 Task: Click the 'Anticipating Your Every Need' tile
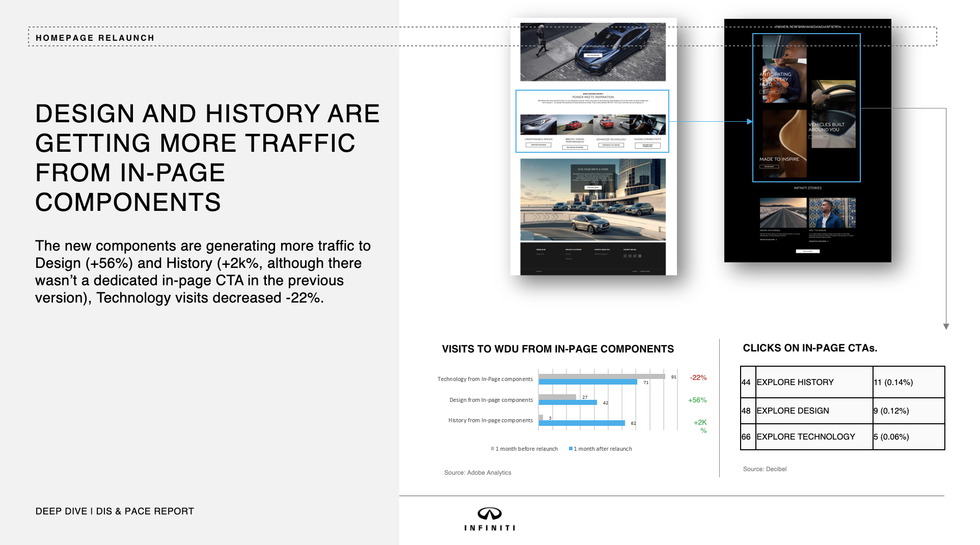783,71
